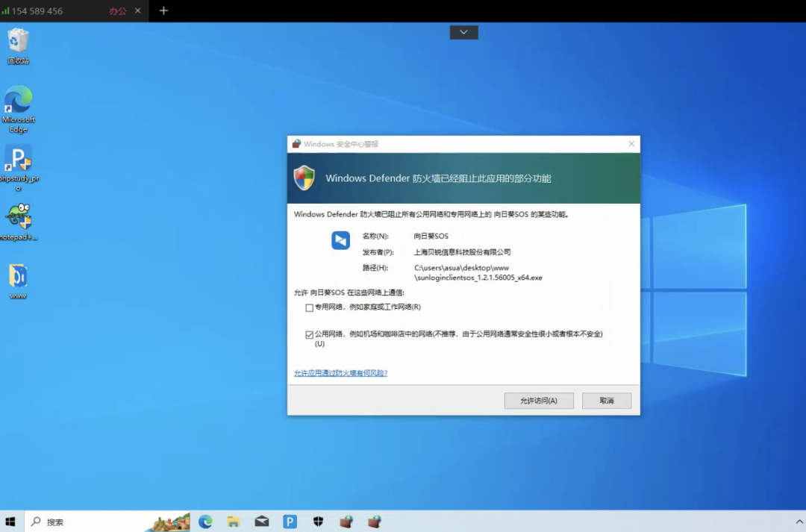This screenshot has width=806, height=532.
Task: Click the second firewall alert taskbar icon
Action: click(x=375, y=522)
